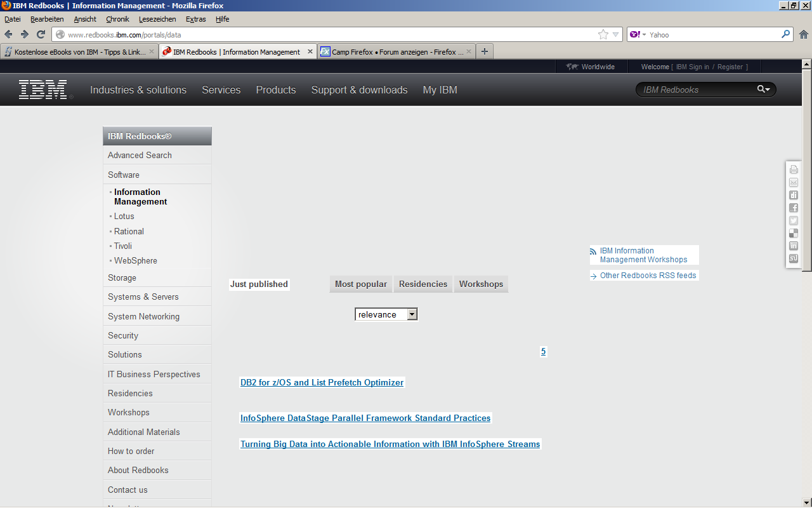Open Support & downloads in the IBM navigation
This screenshot has width=812, height=508.
[359, 90]
